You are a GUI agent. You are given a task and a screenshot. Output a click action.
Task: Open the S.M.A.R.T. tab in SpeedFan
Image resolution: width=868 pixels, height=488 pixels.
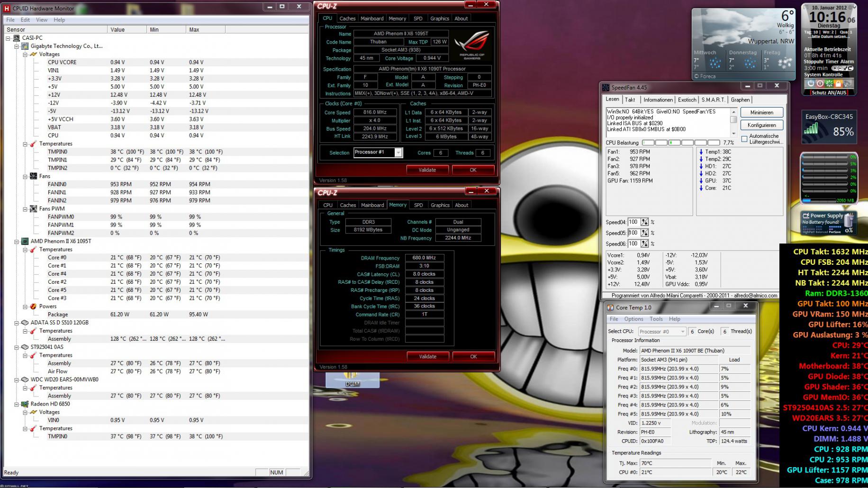(x=713, y=100)
